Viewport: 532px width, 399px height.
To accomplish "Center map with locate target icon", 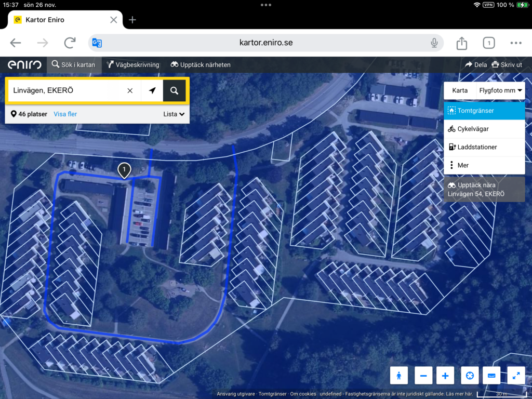I will click(x=470, y=376).
